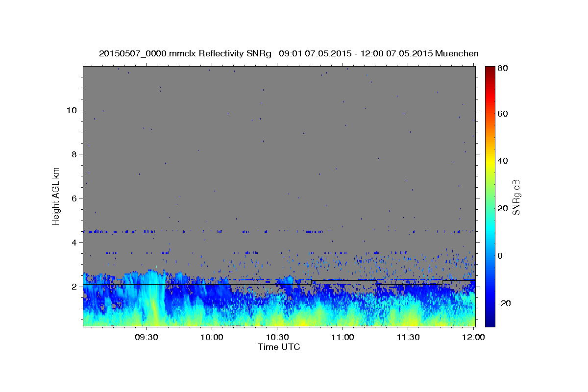The width and height of the screenshot is (588, 392).
Task: Click the colorbar value label 0
Action: click(500, 256)
